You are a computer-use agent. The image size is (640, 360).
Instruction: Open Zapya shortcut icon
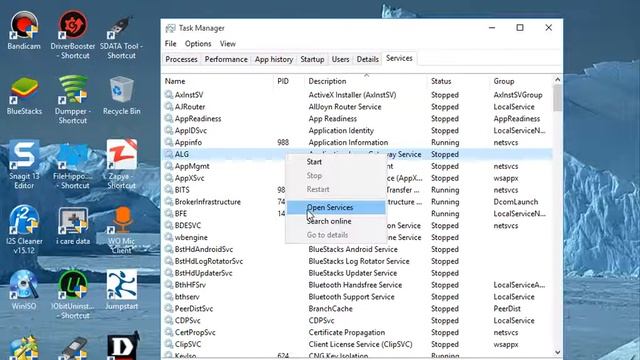(121, 164)
